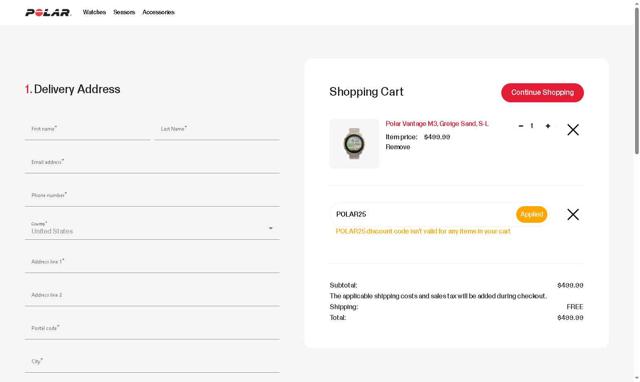
Task: Decrease quantity with the minus icon
Action: click(x=521, y=126)
